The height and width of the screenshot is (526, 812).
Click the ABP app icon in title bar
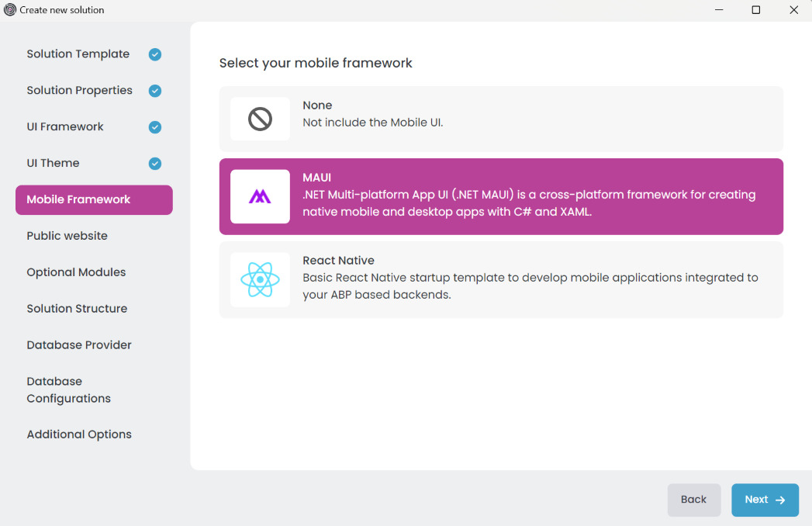point(10,10)
